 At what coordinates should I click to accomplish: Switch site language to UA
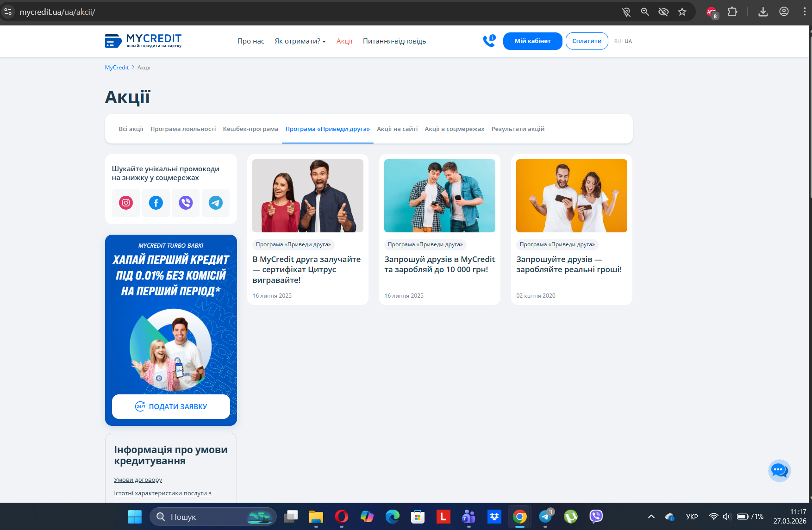point(628,41)
